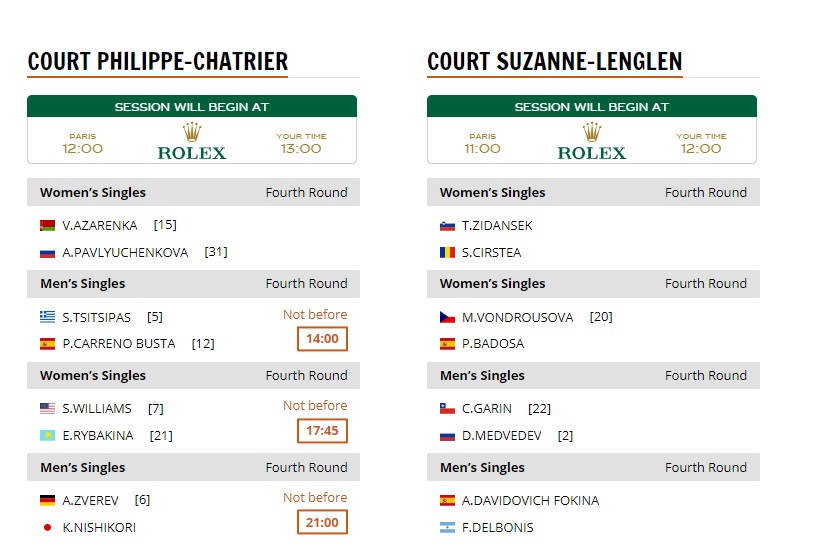Click Rolex logo in Philippe-Chatrier session box
The width and height of the screenshot is (813, 549).
(x=192, y=141)
